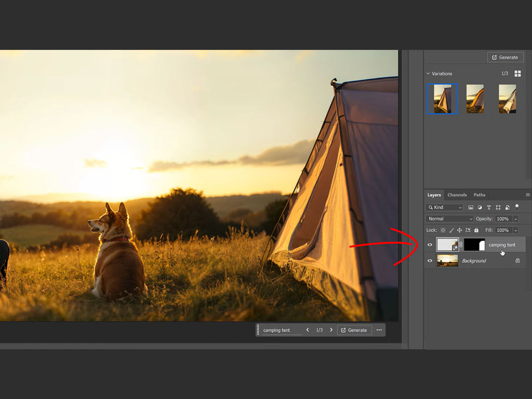Switch variations to grid view
This screenshot has height=399, width=532.
click(517, 74)
